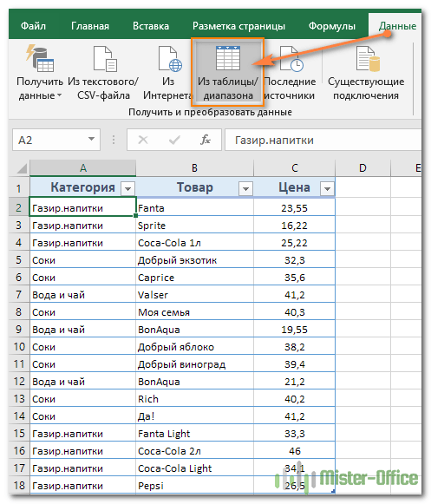Screen dimensions: 431x504
Task: Select price cell 16,22
Action: click(x=294, y=226)
